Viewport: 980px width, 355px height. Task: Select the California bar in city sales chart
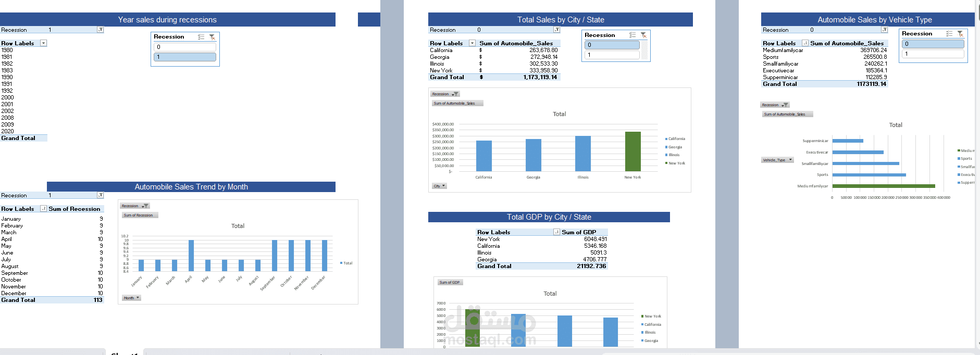click(x=484, y=156)
